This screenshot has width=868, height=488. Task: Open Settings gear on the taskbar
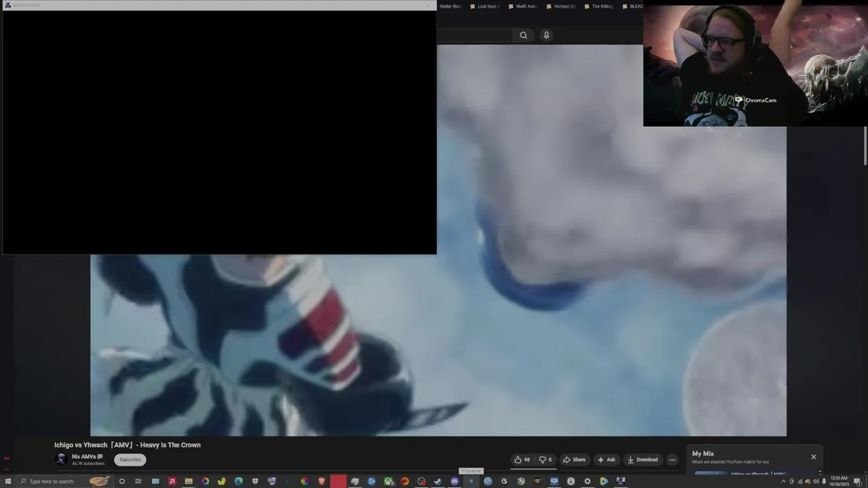587,481
